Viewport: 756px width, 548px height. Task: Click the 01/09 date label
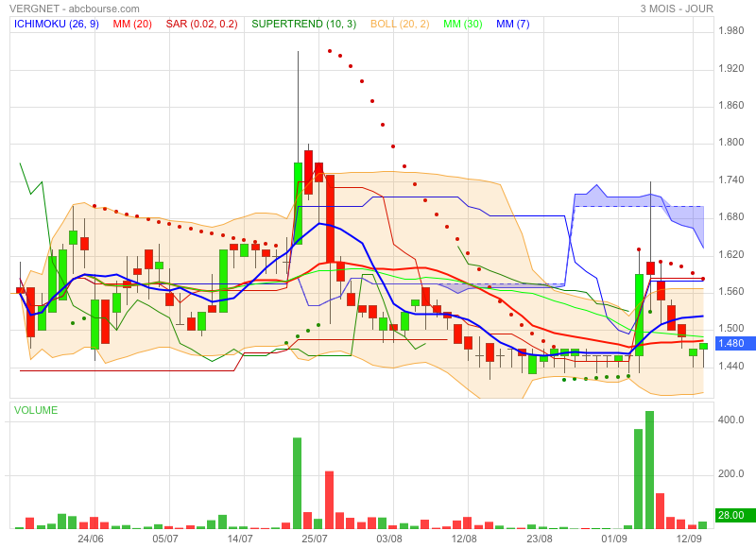pos(614,539)
